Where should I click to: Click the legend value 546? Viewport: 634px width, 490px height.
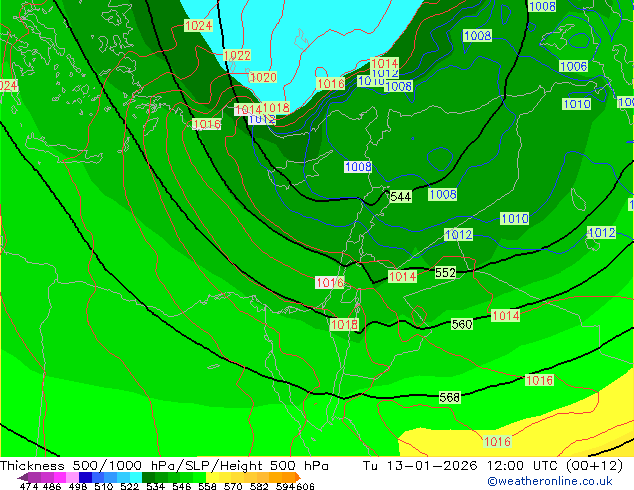pyautogui.click(x=182, y=486)
